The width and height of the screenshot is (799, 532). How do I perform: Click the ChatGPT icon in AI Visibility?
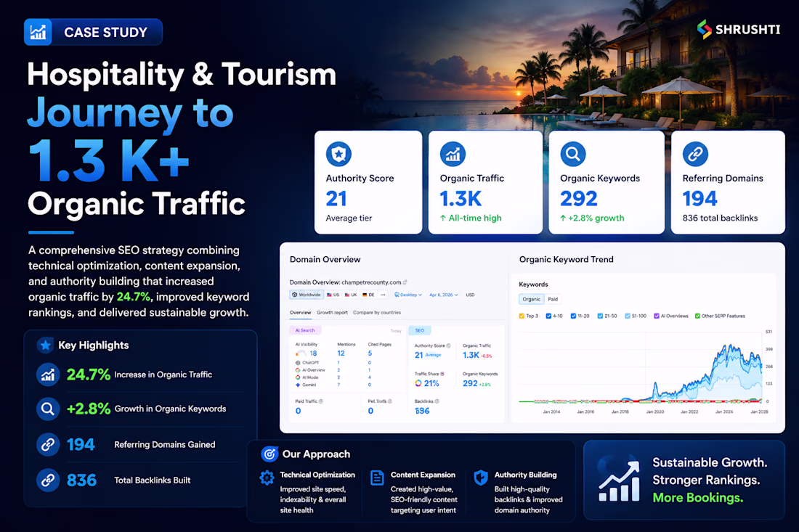pyautogui.click(x=298, y=363)
